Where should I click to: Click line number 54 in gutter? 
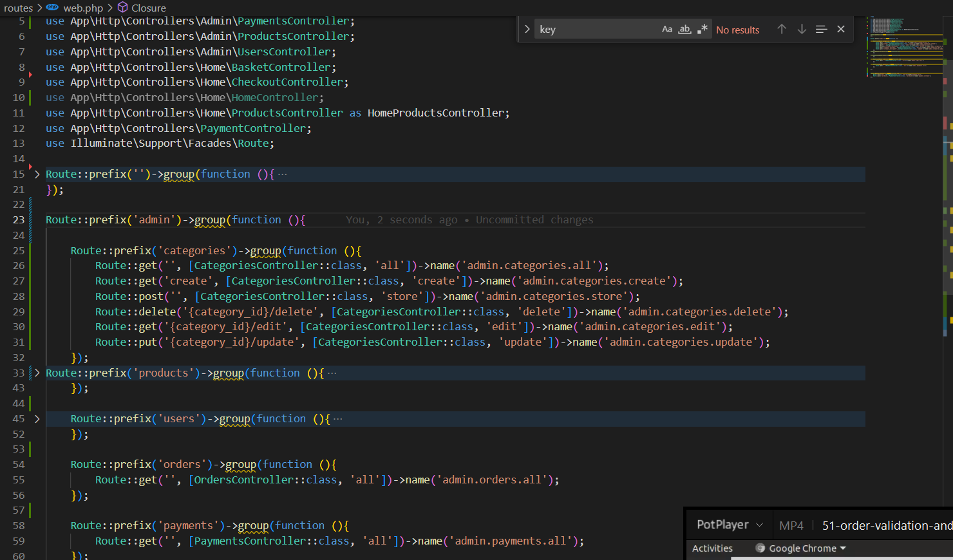coord(19,465)
